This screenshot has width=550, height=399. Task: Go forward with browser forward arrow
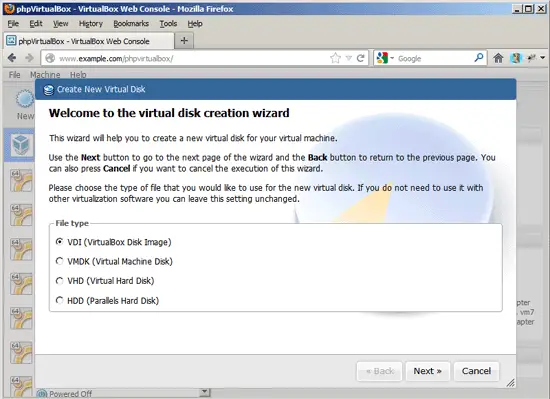click(29, 58)
